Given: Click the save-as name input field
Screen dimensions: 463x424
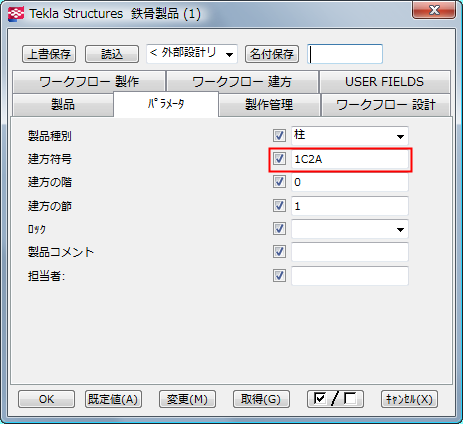Looking at the screenshot, I should 345,54.
